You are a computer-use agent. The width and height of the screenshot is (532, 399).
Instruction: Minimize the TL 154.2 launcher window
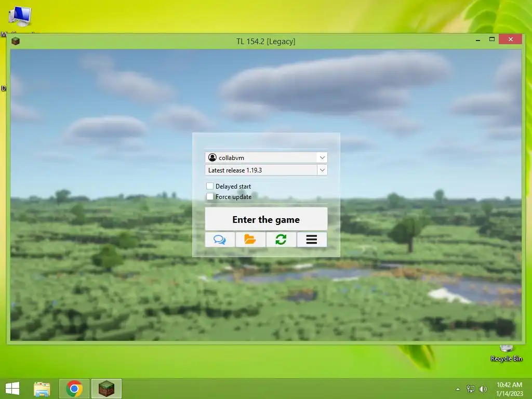(x=478, y=39)
